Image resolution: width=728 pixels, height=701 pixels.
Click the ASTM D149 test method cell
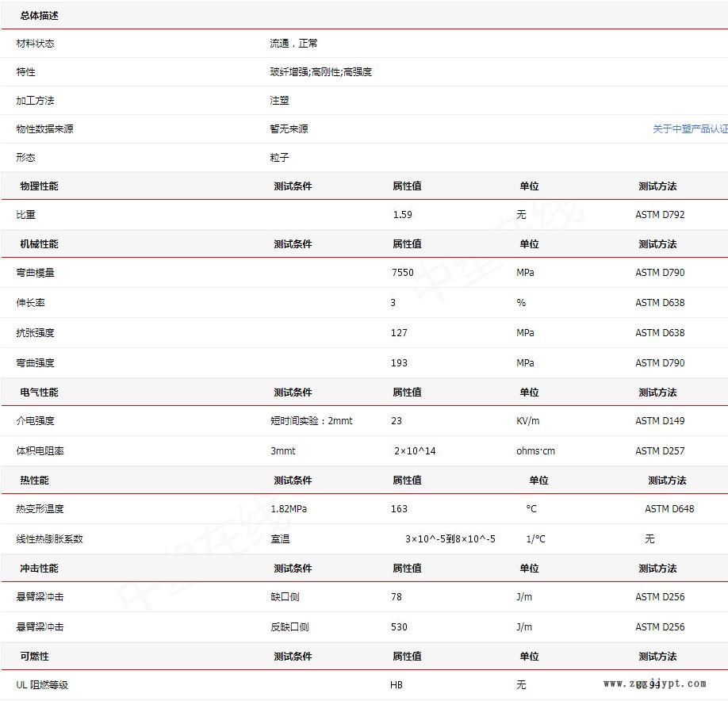660,421
